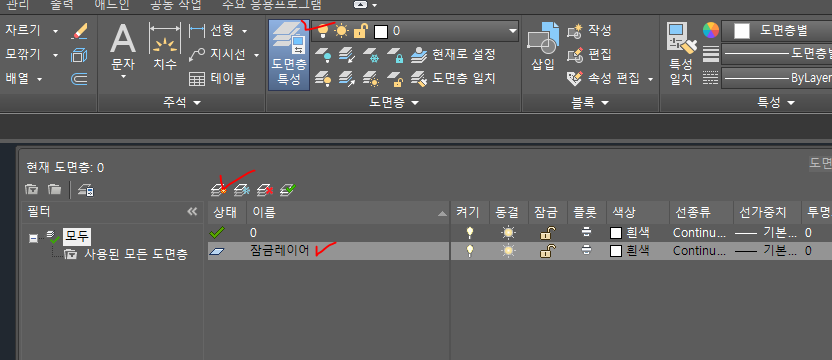832x360 pixels.
Task: Expand the 모깎기 dropdown arrow
Action: [x=55, y=55]
